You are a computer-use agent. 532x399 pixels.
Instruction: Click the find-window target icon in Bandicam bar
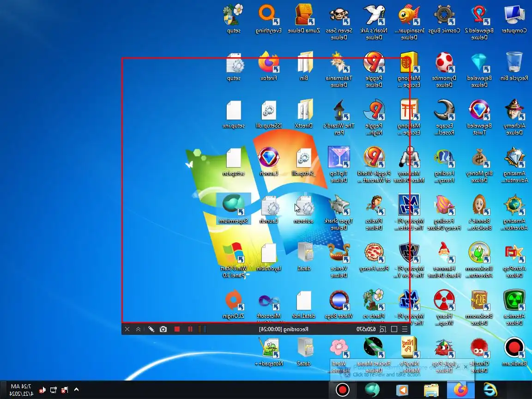coord(383,329)
